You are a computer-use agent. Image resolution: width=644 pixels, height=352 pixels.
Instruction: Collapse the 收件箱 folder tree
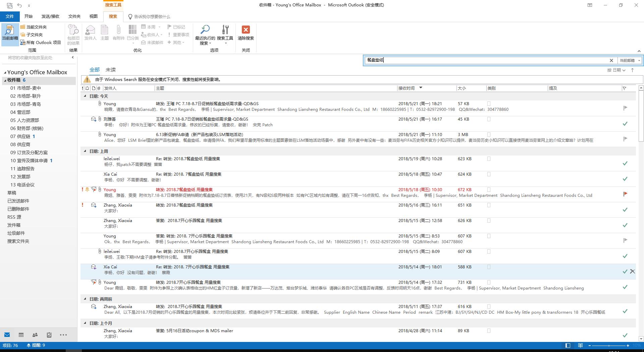tap(5, 80)
